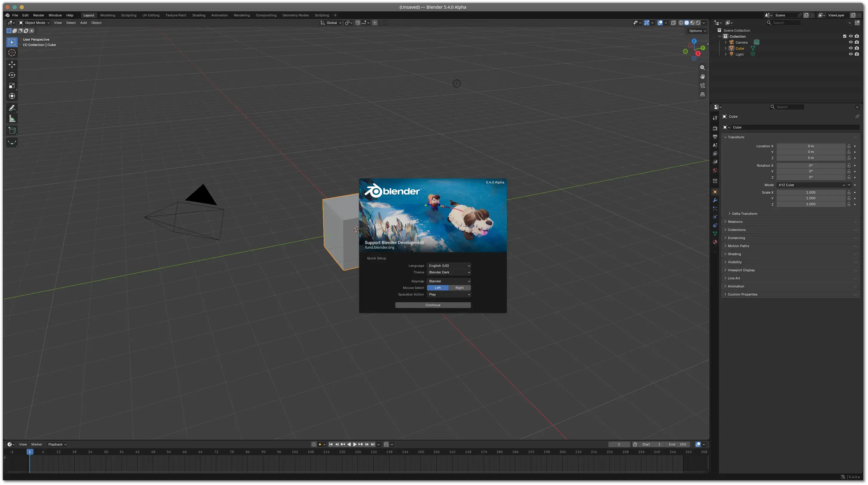Open the Theme dropdown showing Blender Dark
The image size is (868, 485).
click(449, 272)
